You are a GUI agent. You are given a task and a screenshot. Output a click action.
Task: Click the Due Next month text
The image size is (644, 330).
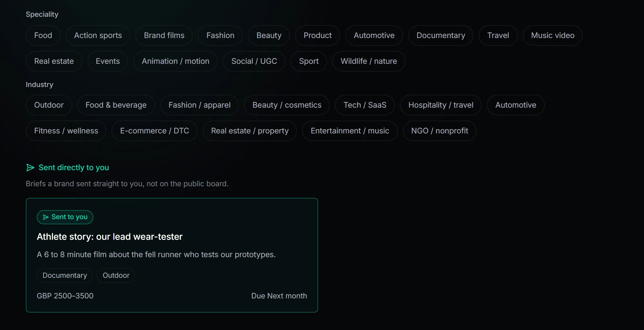pyautogui.click(x=279, y=296)
